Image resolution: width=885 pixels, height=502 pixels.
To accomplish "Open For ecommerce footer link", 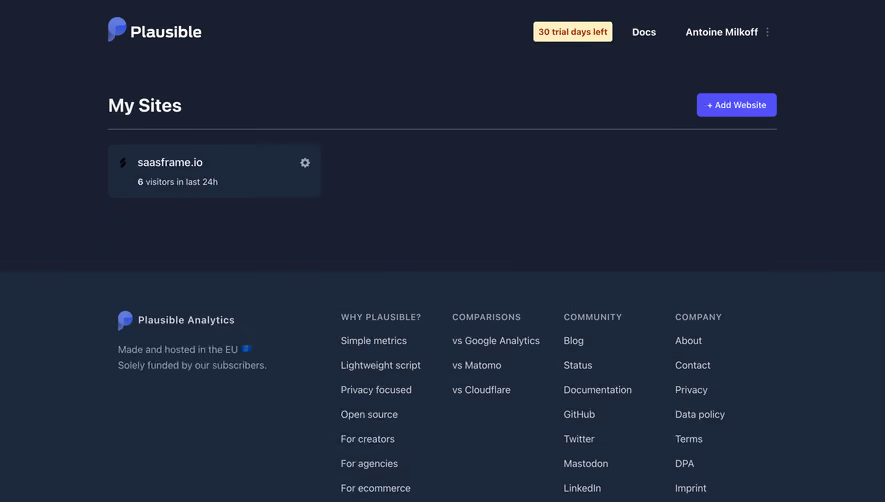I will 375,488.
